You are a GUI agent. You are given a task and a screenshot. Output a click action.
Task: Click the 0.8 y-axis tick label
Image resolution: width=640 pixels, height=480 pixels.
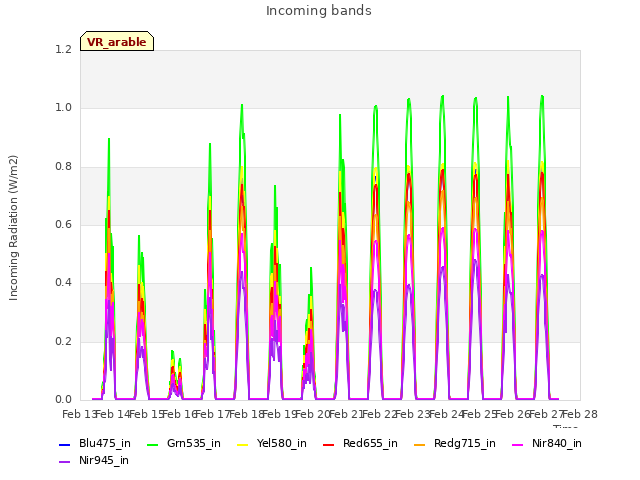64,167
